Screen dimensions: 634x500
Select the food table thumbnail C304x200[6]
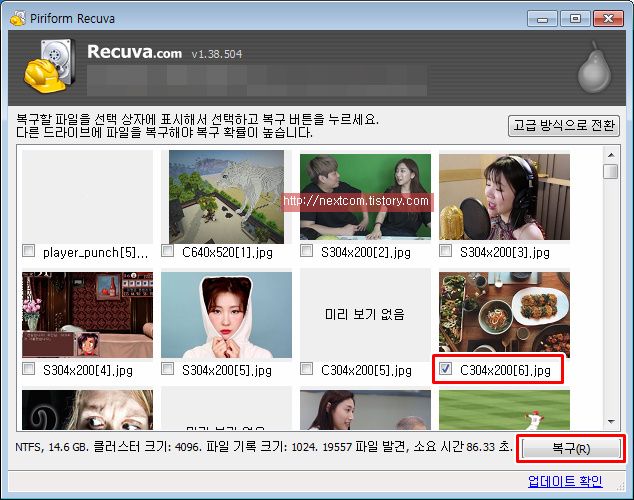(504, 315)
